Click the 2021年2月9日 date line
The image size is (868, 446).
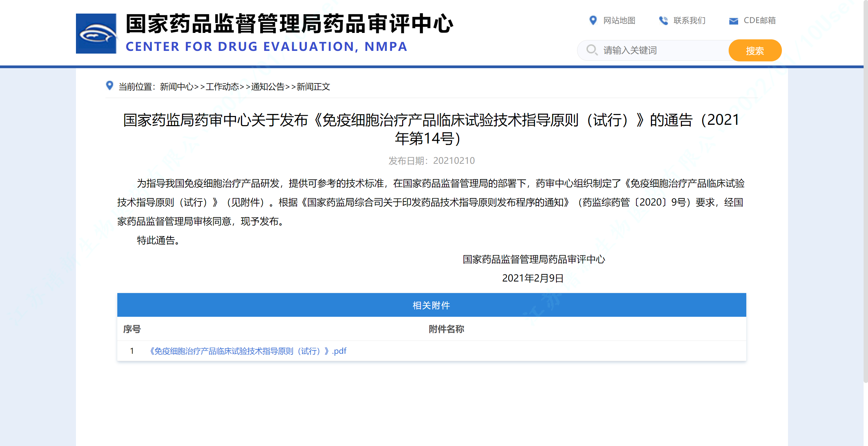(533, 278)
